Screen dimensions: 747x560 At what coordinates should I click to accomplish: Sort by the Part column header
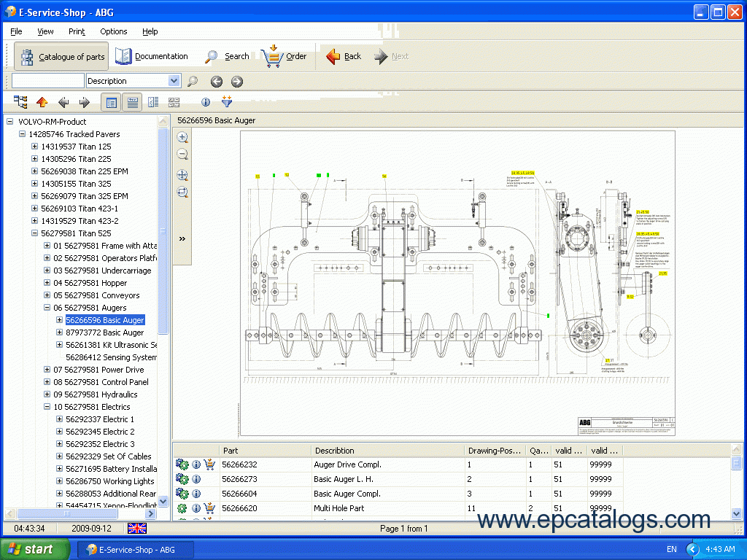pos(264,451)
